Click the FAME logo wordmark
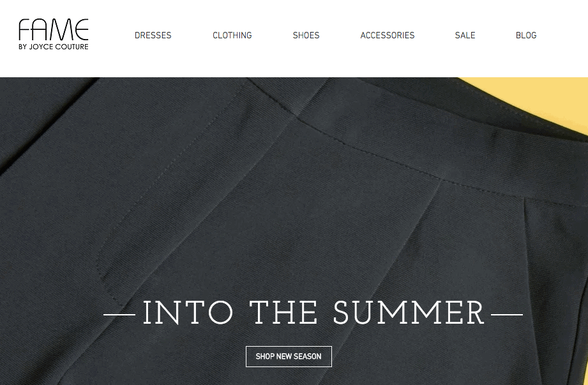 [x=54, y=29]
